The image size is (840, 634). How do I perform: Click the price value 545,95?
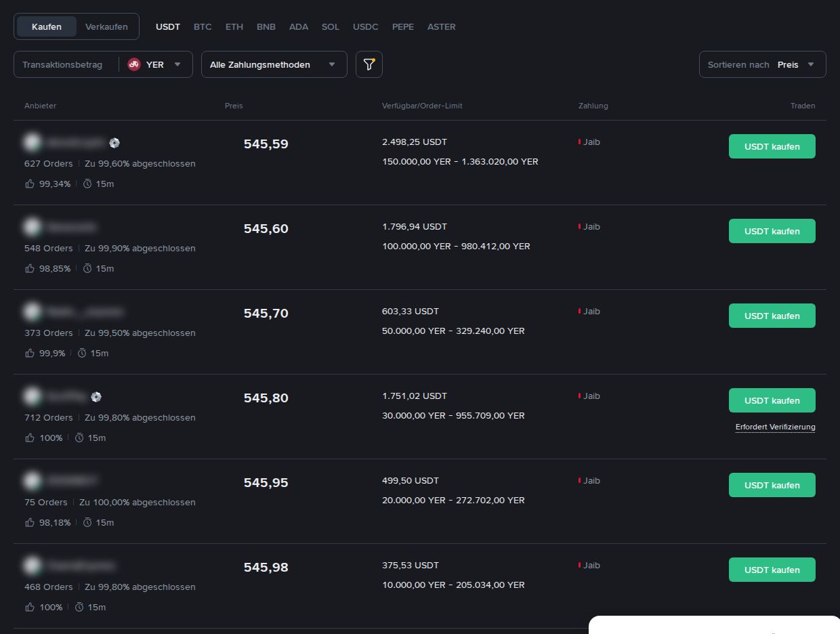coord(266,483)
